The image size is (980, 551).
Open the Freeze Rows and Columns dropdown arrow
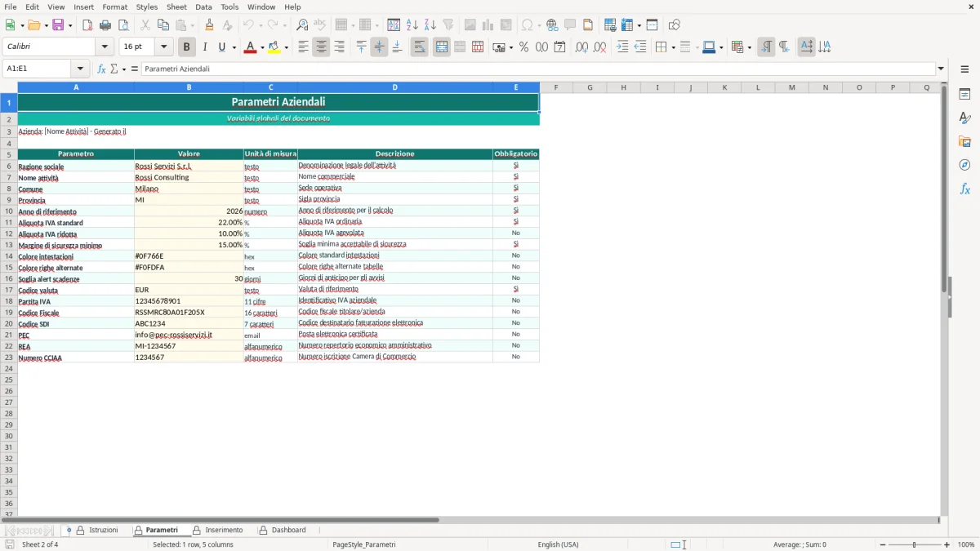(x=639, y=25)
